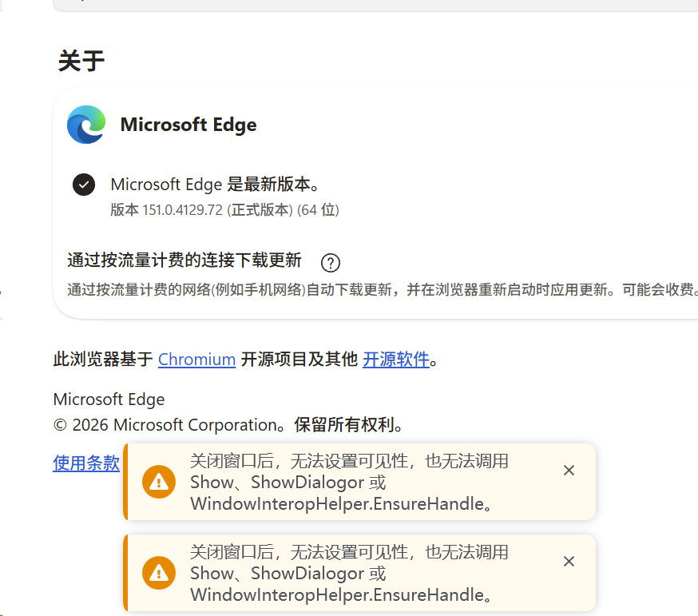Click the black checkmark up-to-date icon
Viewport: 698px width, 616px height.
coord(84,185)
